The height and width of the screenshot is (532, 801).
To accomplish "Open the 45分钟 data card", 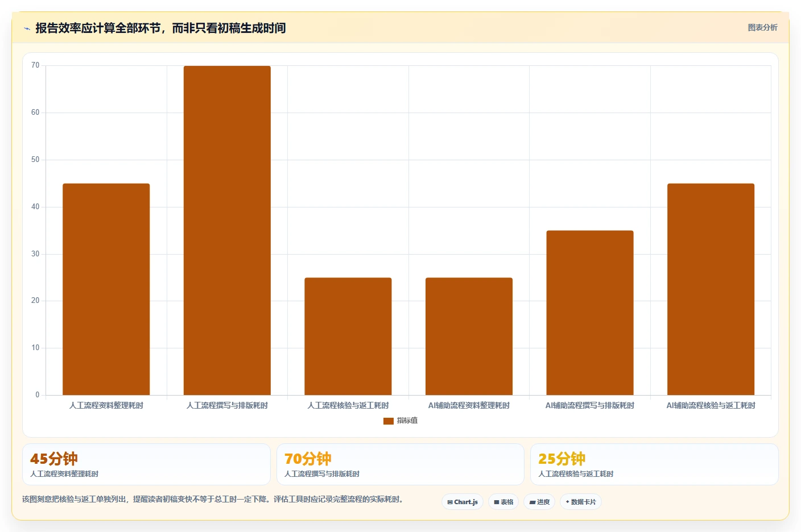I will tap(146, 464).
